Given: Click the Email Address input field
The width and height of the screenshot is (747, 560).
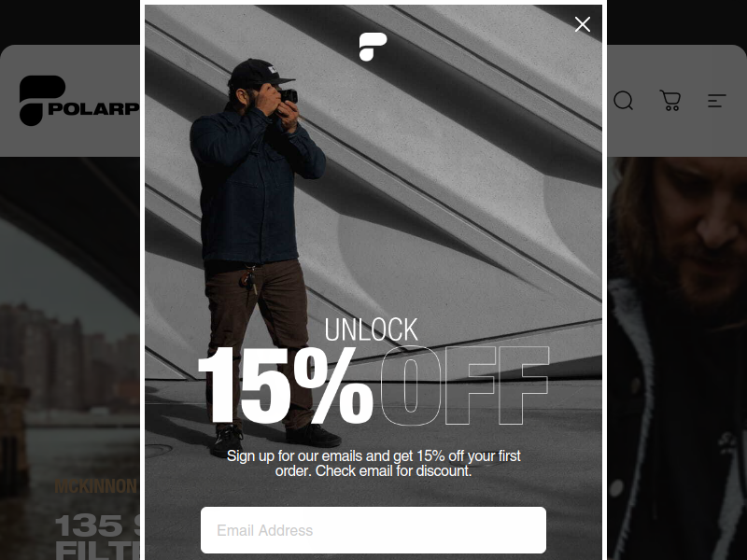Looking at the screenshot, I should coord(373,530).
